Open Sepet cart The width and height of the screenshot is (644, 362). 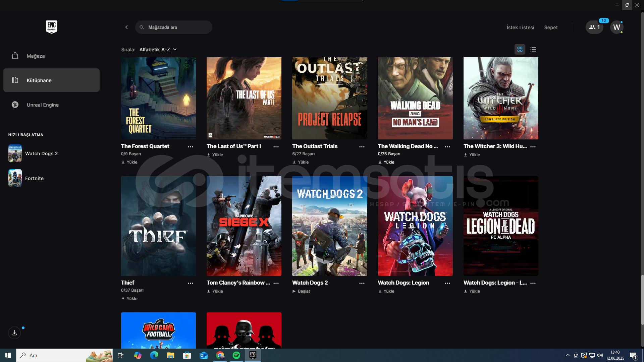pos(551,27)
